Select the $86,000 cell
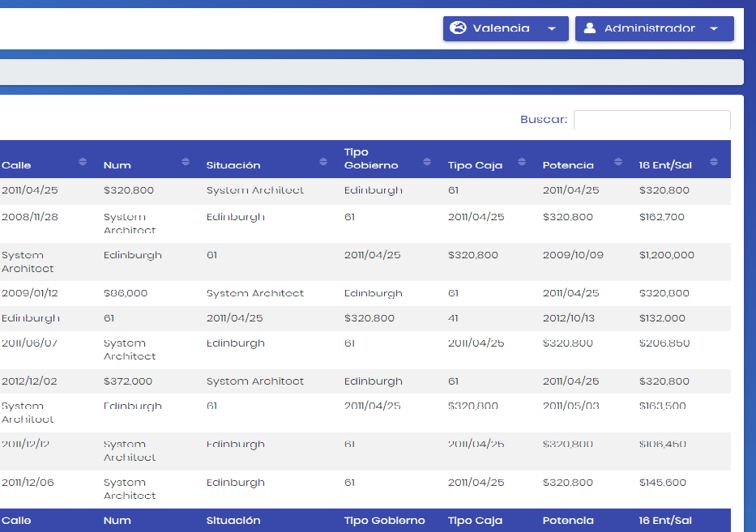The image size is (756, 532). tap(126, 293)
